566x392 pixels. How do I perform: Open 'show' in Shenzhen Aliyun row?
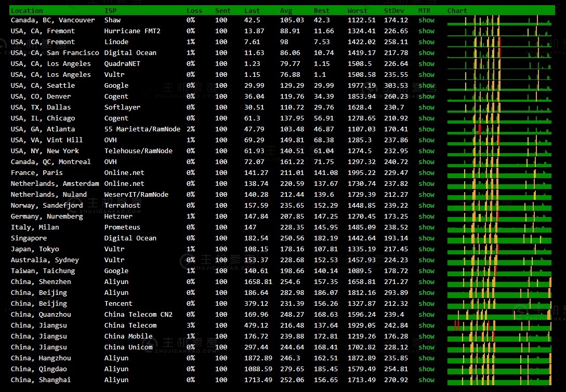click(x=426, y=281)
